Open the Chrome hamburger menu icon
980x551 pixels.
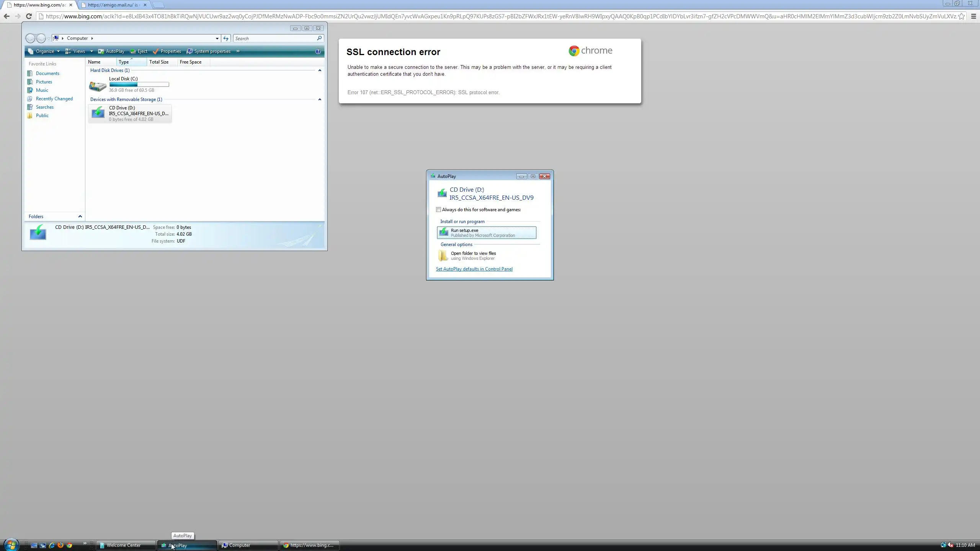tap(973, 16)
